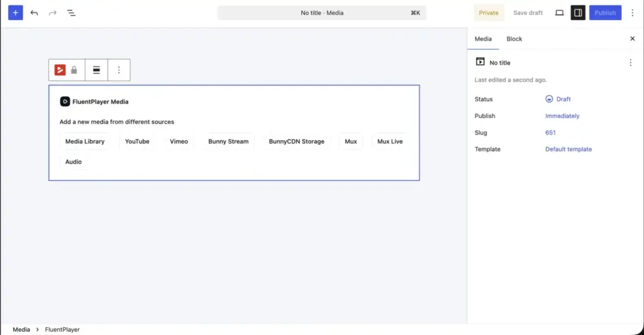Choose YouTube as media source
Screen dimensions: 644x335
137,141
